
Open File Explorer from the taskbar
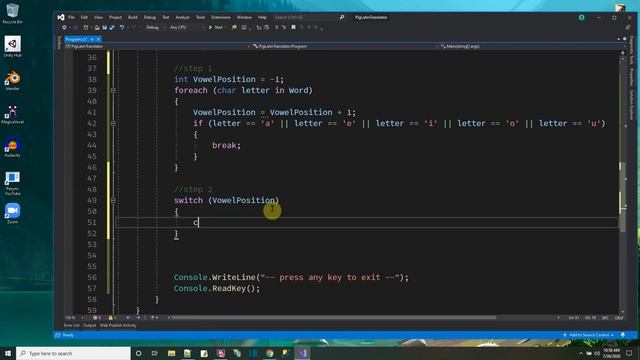(171, 353)
